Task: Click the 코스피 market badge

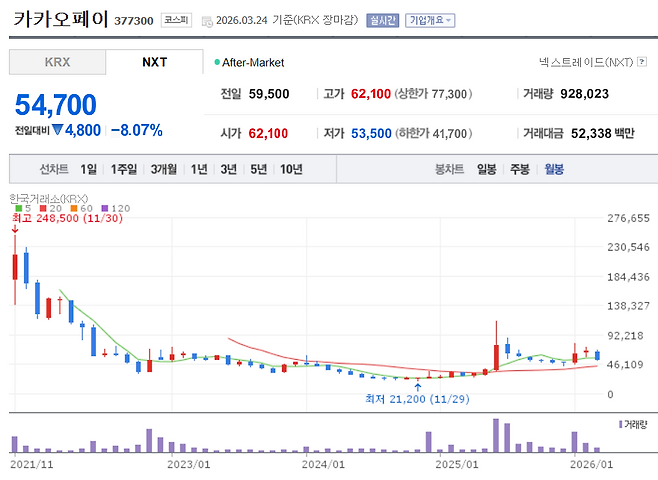Action: [x=175, y=20]
